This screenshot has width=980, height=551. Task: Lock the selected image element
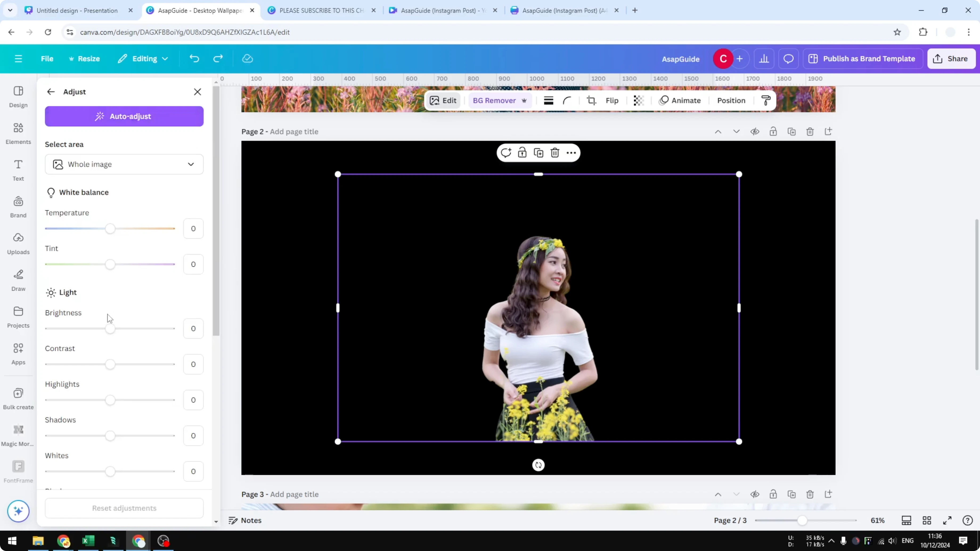click(522, 152)
